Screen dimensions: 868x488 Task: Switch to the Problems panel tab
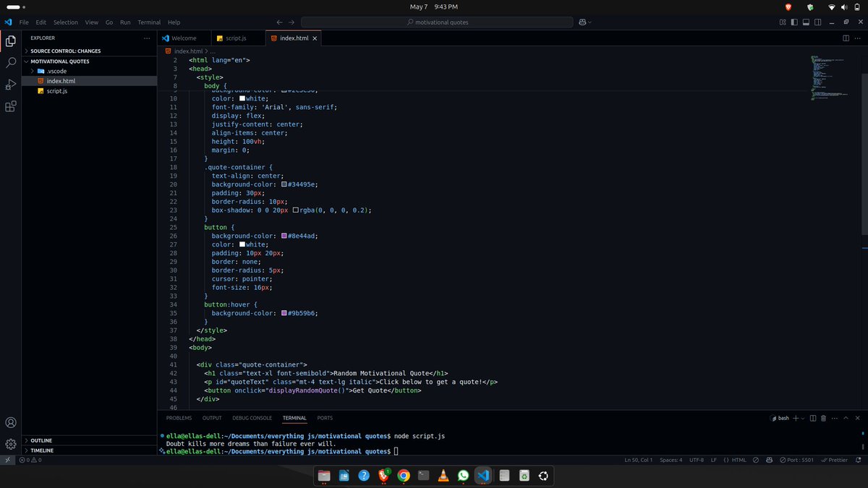pyautogui.click(x=179, y=418)
